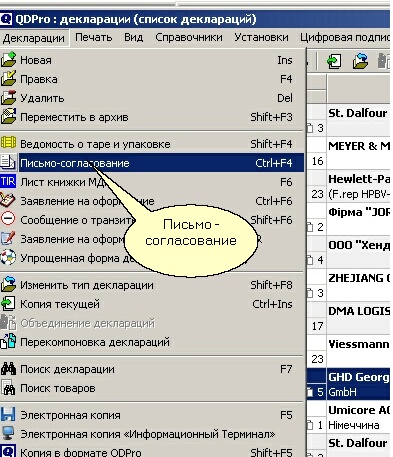Click the change declaration type toolbar icon
The height and width of the screenshot is (457, 393).
pos(360,61)
